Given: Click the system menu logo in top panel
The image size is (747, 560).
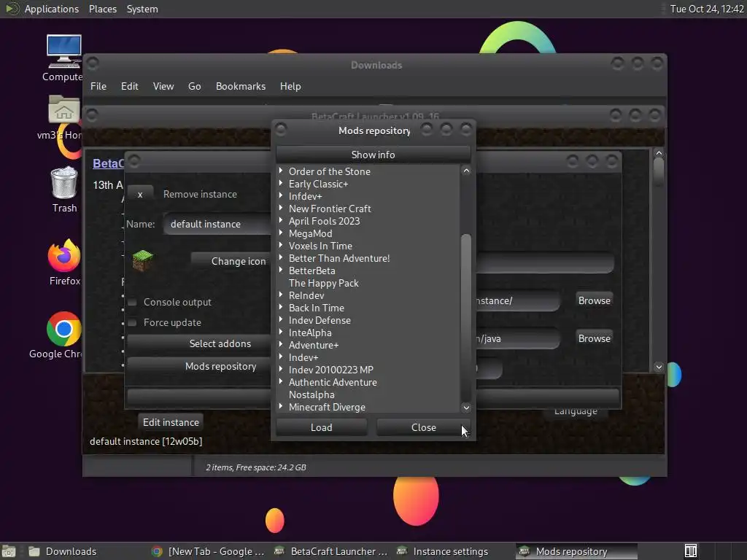Looking at the screenshot, I should click(12, 9).
